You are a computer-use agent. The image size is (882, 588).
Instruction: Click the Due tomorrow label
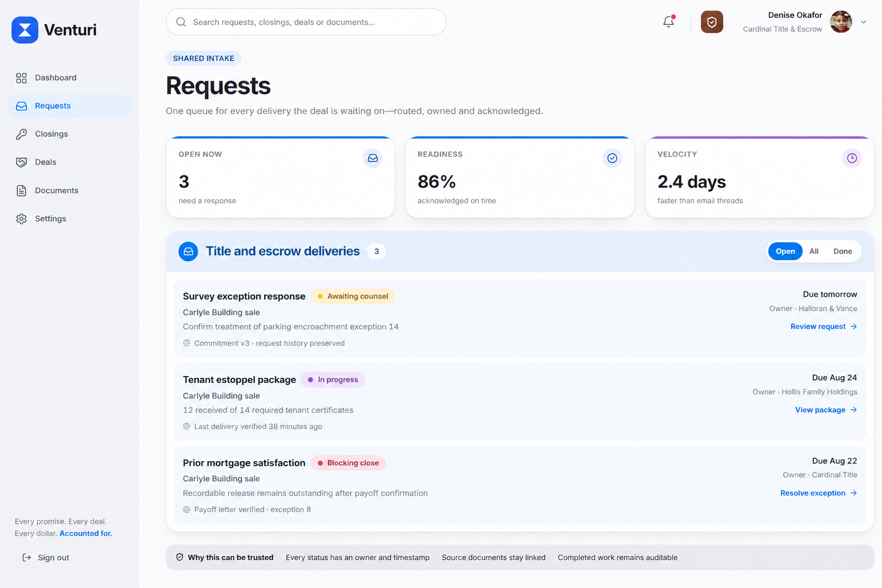coord(830,294)
